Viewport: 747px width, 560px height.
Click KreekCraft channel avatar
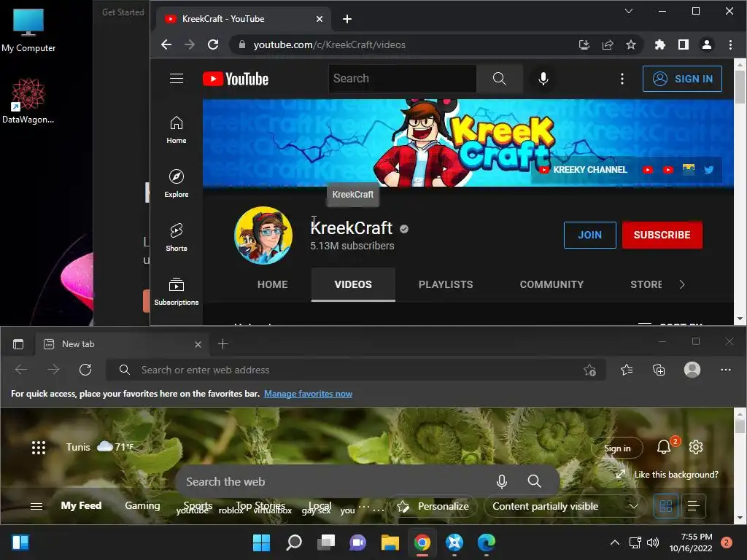tap(263, 236)
